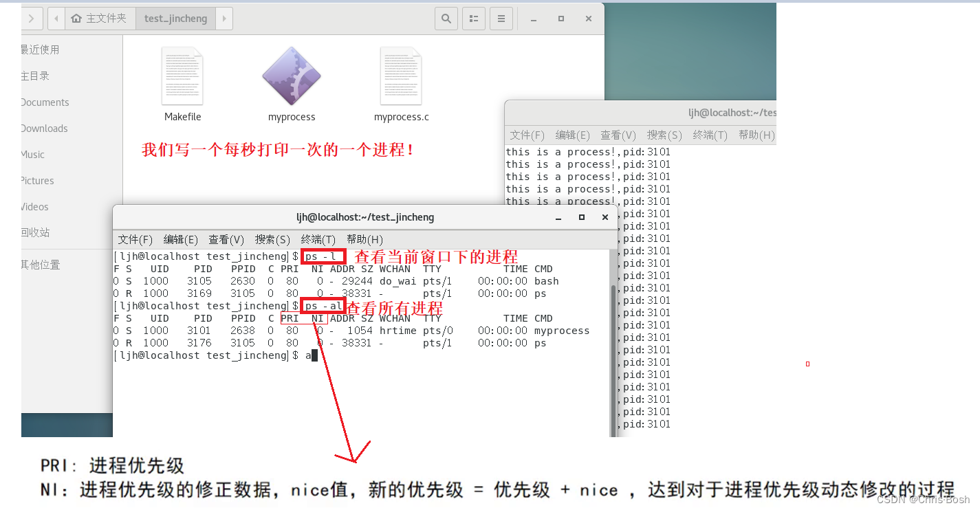Click the hrtime WCHAN value
Screen dimensions: 980x510
(x=398, y=331)
